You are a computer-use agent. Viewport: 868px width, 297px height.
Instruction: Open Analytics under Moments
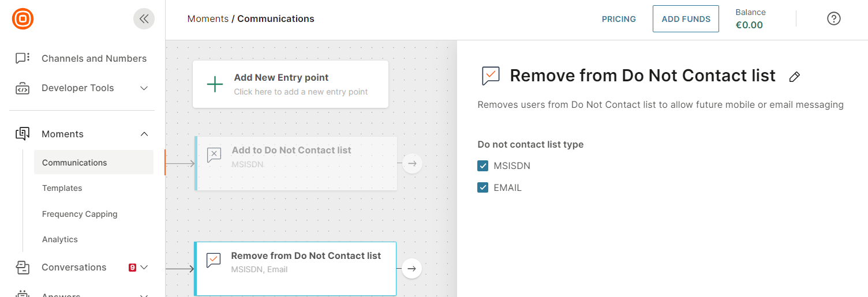(x=60, y=239)
